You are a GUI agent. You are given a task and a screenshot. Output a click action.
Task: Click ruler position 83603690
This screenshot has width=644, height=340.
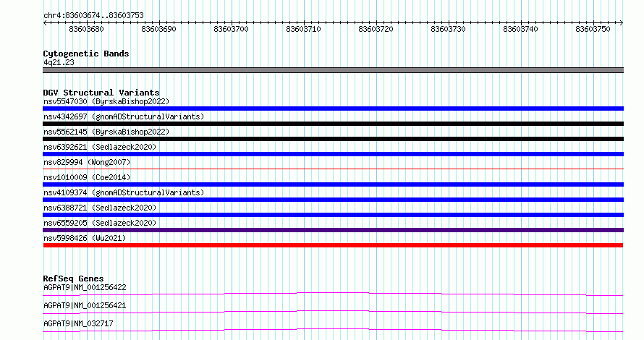click(x=158, y=29)
